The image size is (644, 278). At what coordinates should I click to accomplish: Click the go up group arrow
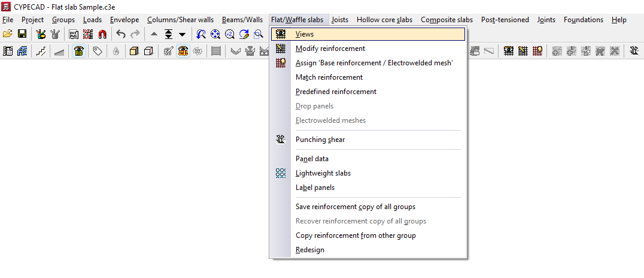click(x=154, y=34)
